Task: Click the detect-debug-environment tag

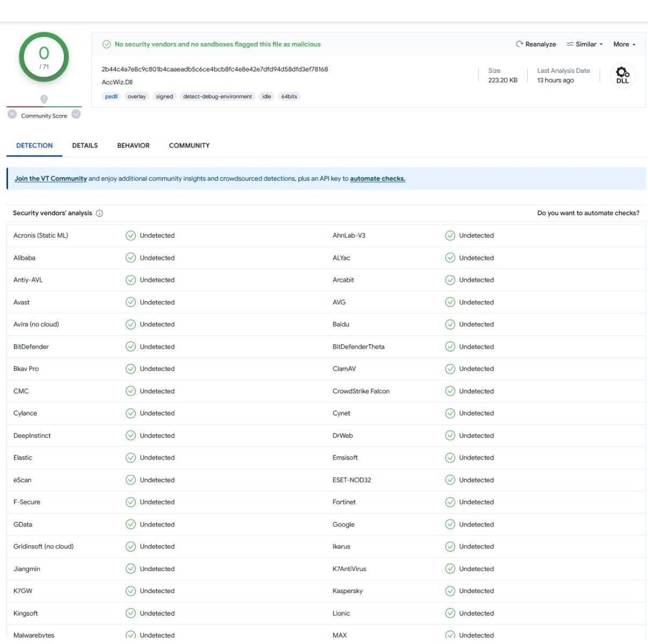Action: coord(217,97)
